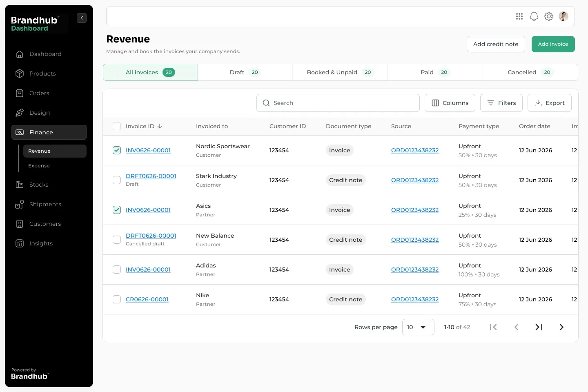Open Products in the sidebar
The width and height of the screenshot is (588, 392).
click(49, 73)
